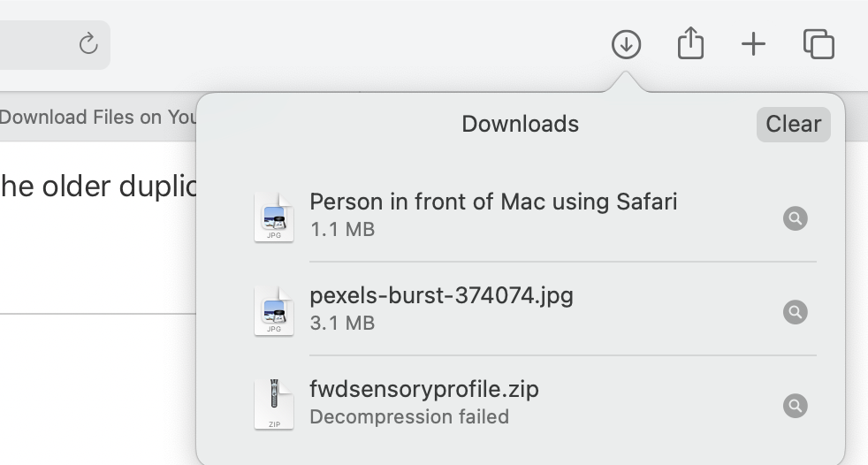868x465 pixels.
Task: Click the Decompression failed status text
Action: point(409,416)
